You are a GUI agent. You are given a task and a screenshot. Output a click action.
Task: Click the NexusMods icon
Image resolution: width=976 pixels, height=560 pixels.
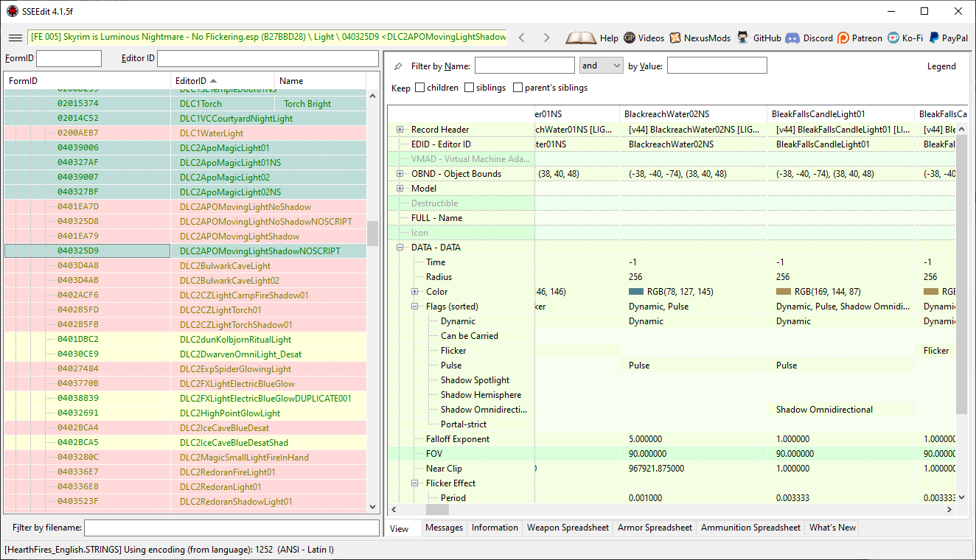675,38
